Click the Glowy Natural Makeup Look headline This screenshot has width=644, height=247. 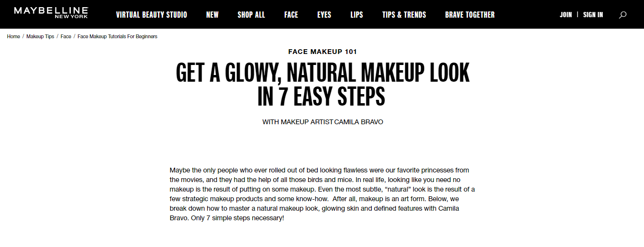322,85
